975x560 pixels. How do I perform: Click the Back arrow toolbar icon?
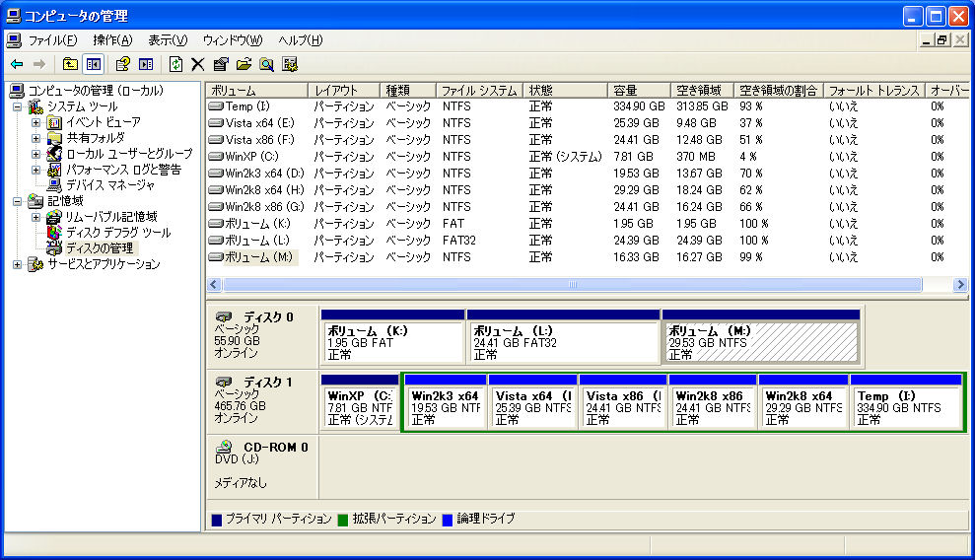(x=17, y=64)
